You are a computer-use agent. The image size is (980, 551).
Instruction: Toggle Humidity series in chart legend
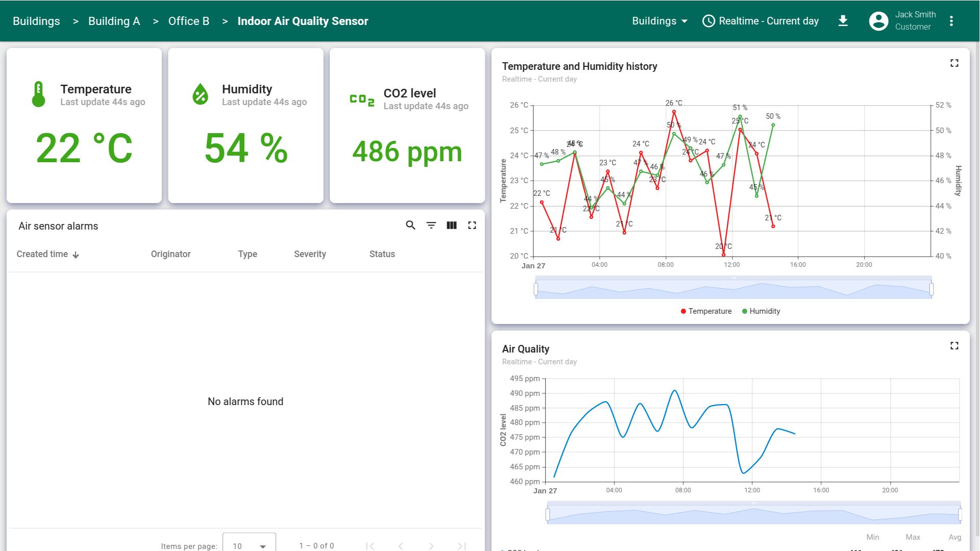761,311
